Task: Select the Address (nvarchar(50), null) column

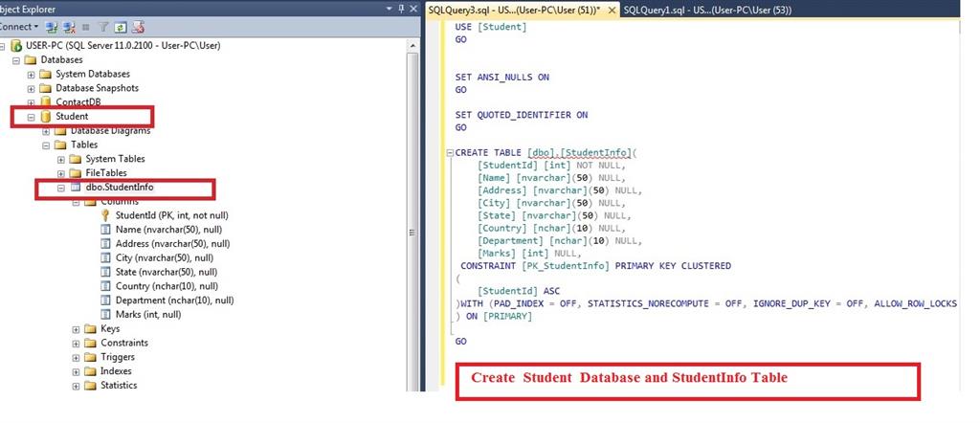Action: click(172, 244)
